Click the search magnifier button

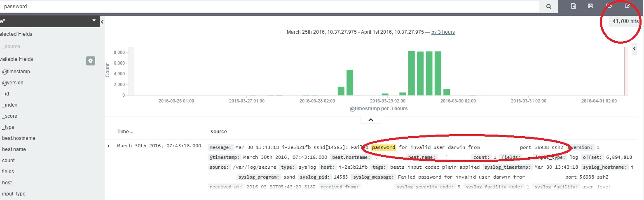pos(548,7)
